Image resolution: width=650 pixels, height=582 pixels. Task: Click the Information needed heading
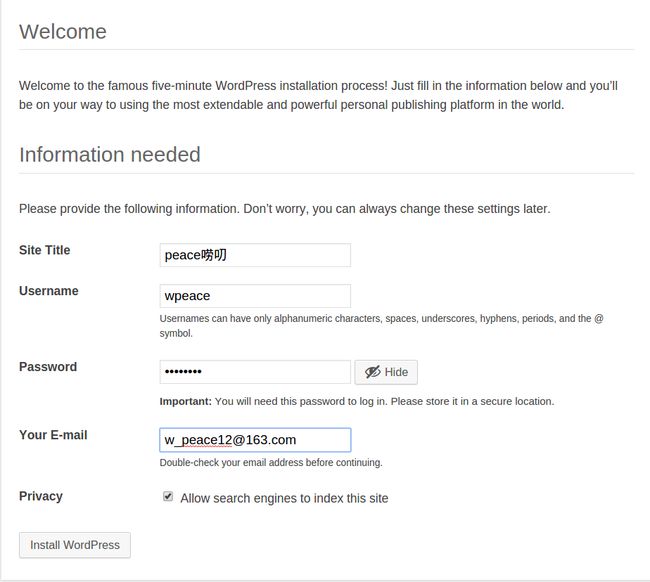[110, 155]
